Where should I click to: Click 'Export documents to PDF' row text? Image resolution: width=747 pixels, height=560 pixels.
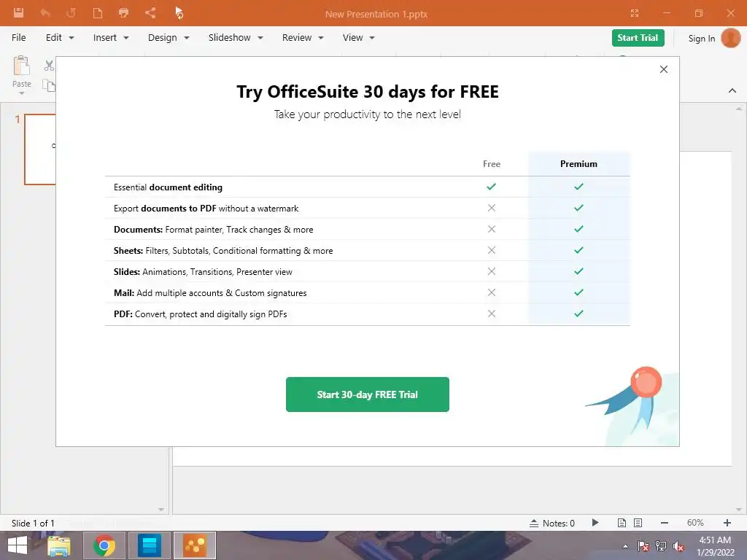(x=206, y=209)
